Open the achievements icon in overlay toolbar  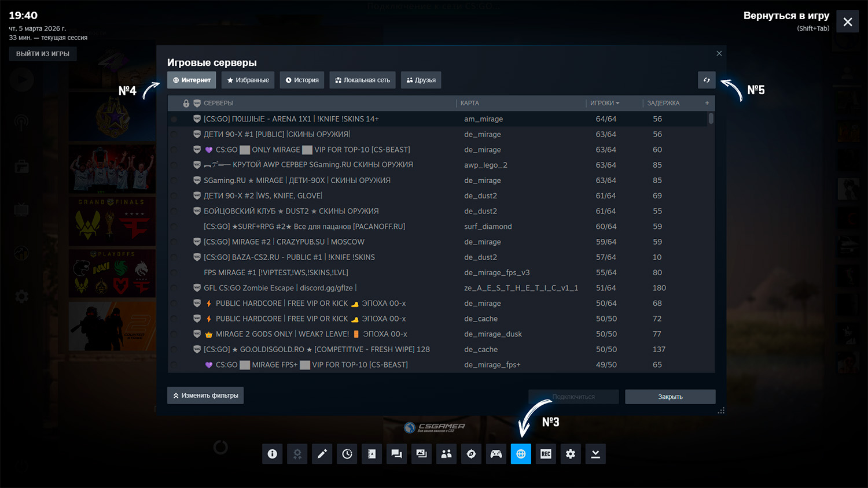pos(297,454)
